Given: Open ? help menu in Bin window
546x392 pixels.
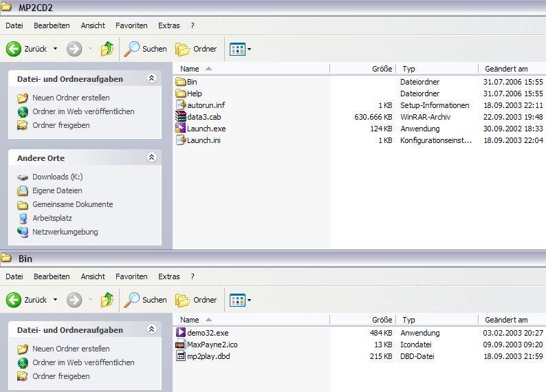Looking at the screenshot, I should coord(193,276).
